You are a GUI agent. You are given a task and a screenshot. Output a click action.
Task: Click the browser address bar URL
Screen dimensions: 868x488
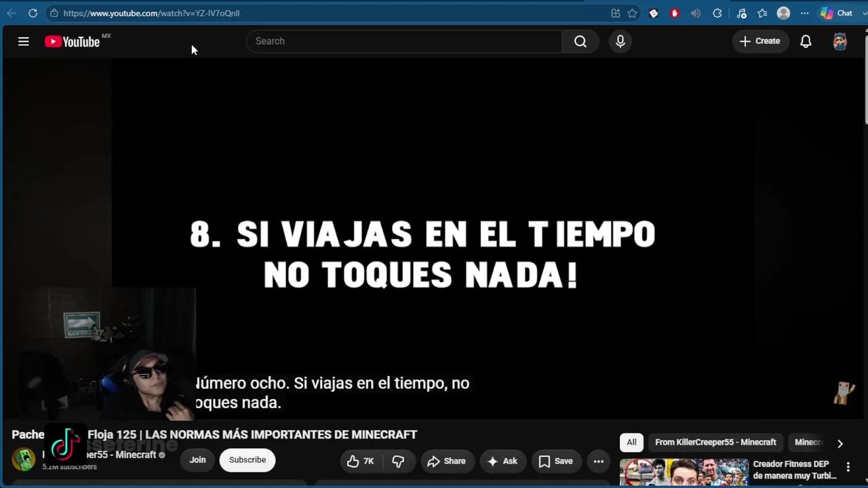point(151,13)
